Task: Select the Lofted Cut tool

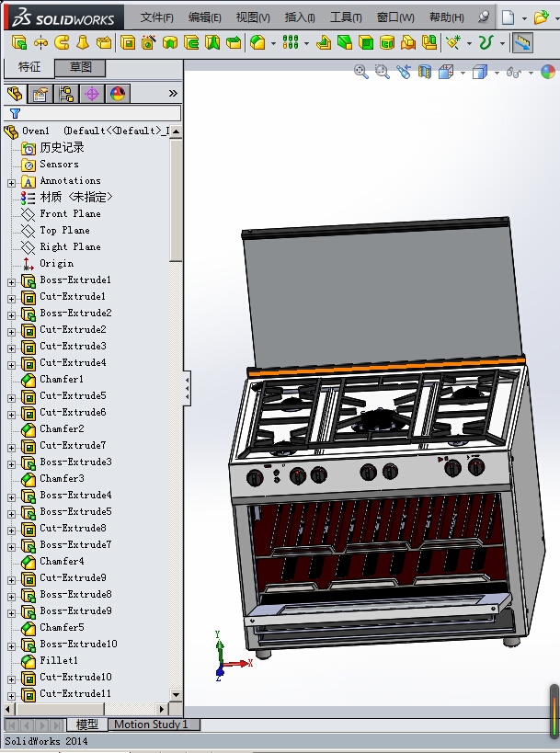Action: [212, 42]
